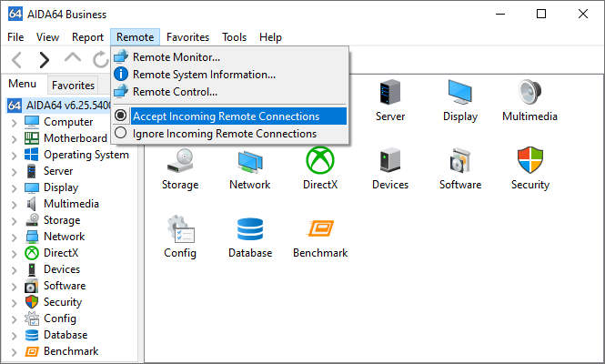This screenshot has width=605, height=364.
Task: Click the Security shield icon in sidebar tree
Action: 32,302
